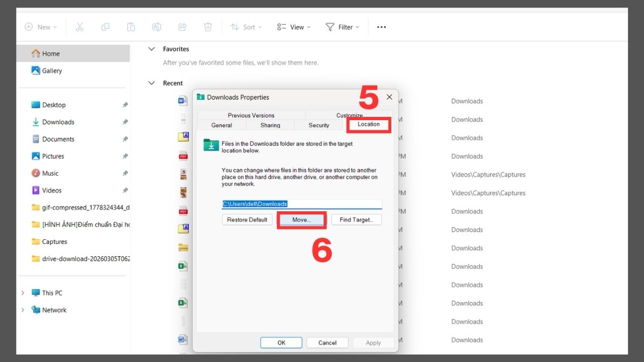Switch to the General tab
This screenshot has height=362, width=644.
coord(222,125)
